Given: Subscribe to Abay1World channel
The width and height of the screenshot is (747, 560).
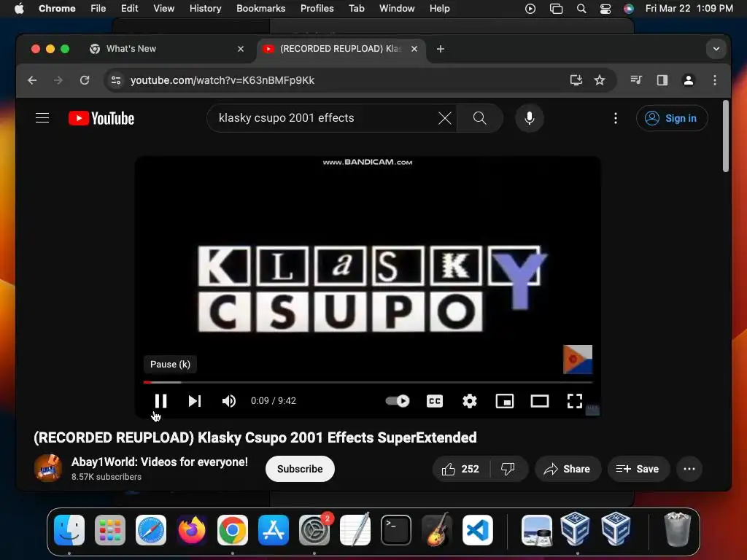Looking at the screenshot, I should tap(300, 469).
